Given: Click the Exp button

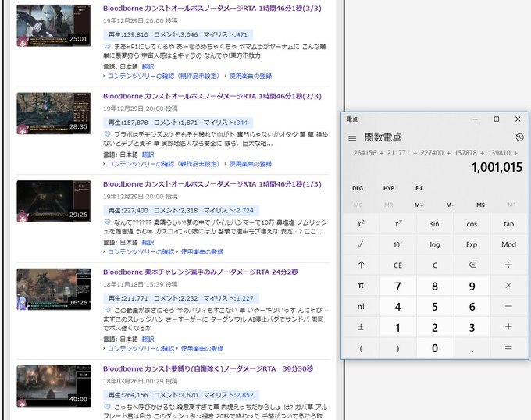Looking at the screenshot, I should (472, 244).
